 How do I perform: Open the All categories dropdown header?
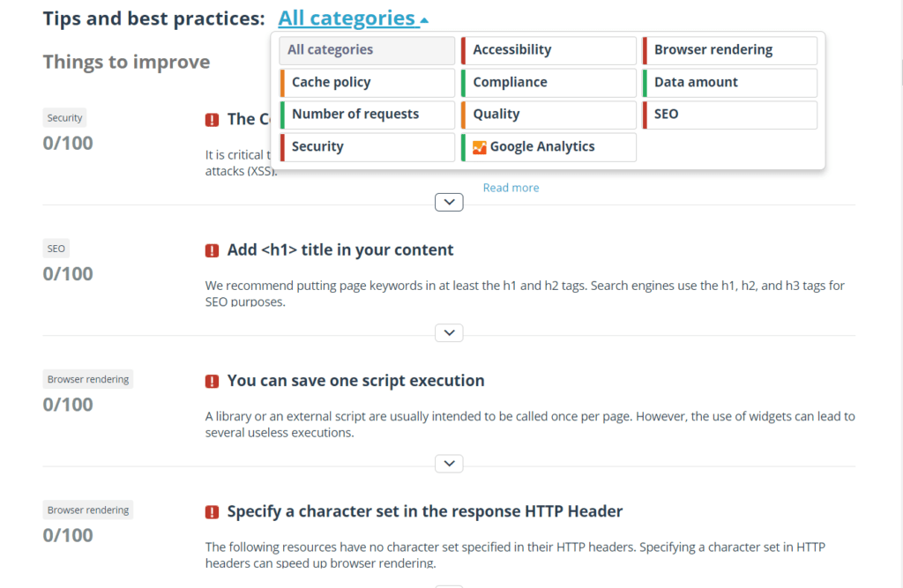click(353, 19)
